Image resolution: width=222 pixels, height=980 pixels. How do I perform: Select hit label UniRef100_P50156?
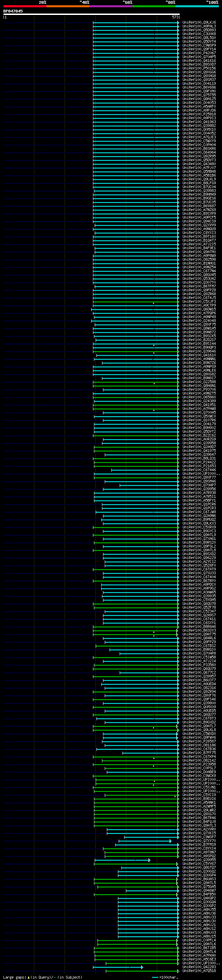(x=199, y=68)
